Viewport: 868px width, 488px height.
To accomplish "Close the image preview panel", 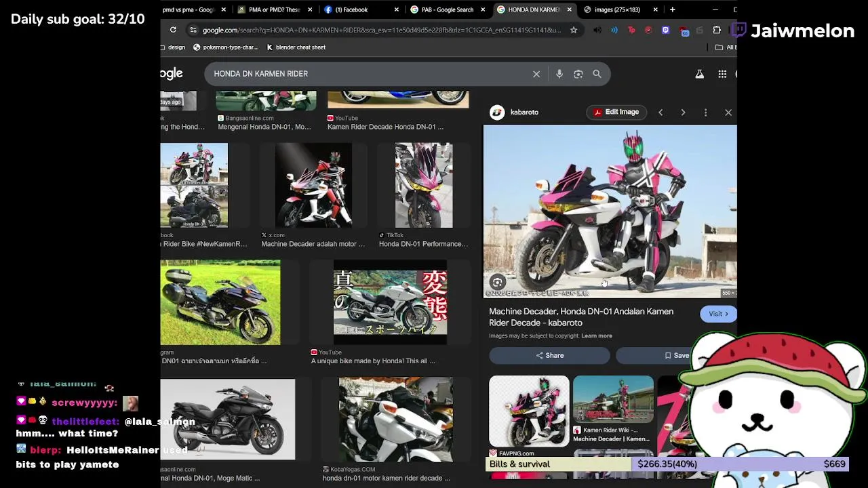I will [x=728, y=113].
